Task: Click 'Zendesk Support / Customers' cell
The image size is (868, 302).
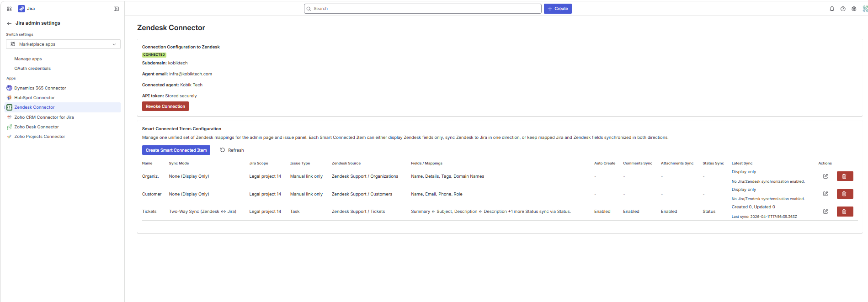Action: click(x=362, y=194)
